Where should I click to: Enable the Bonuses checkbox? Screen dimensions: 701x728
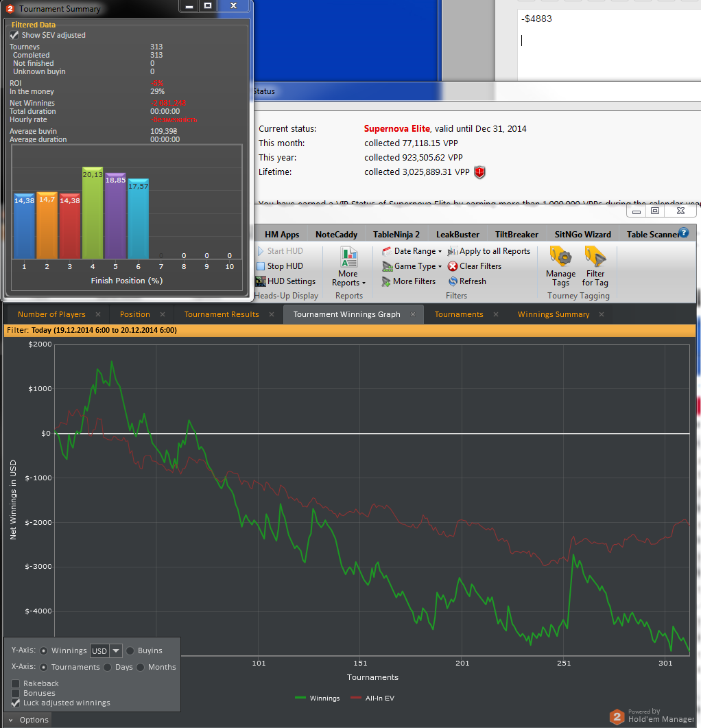(x=15, y=693)
